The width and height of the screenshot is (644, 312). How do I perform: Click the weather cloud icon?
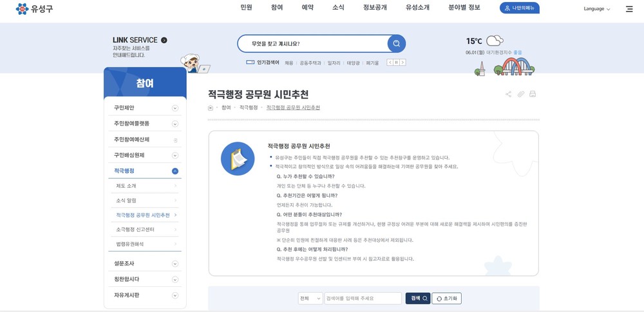pos(495,41)
